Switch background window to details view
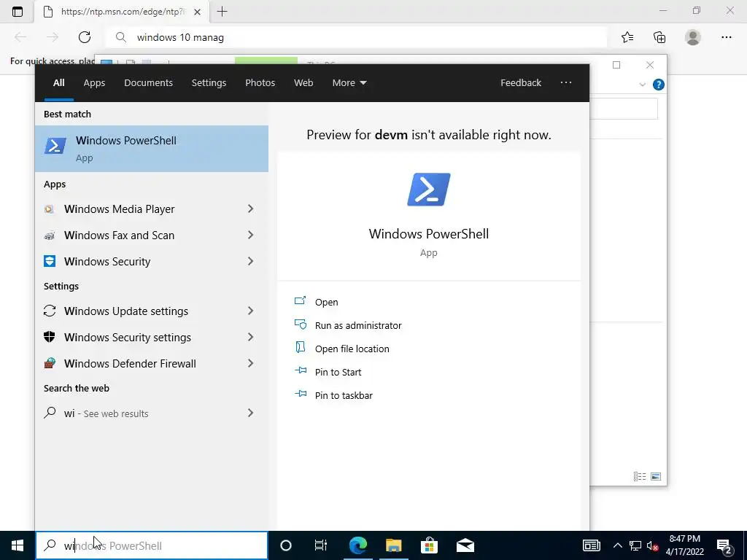The image size is (747, 560). click(639, 476)
